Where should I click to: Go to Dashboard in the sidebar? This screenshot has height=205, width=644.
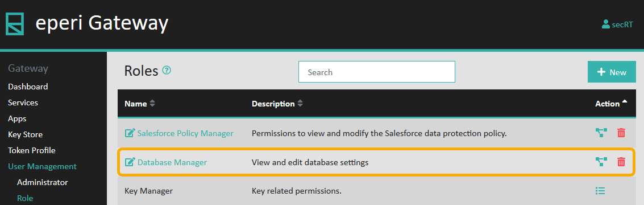(x=28, y=87)
